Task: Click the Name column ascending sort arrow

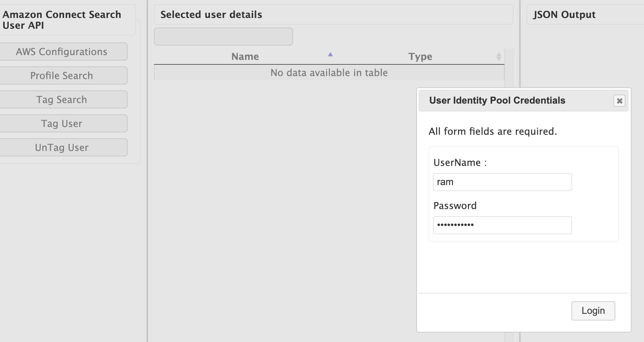Action: click(330, 55)
